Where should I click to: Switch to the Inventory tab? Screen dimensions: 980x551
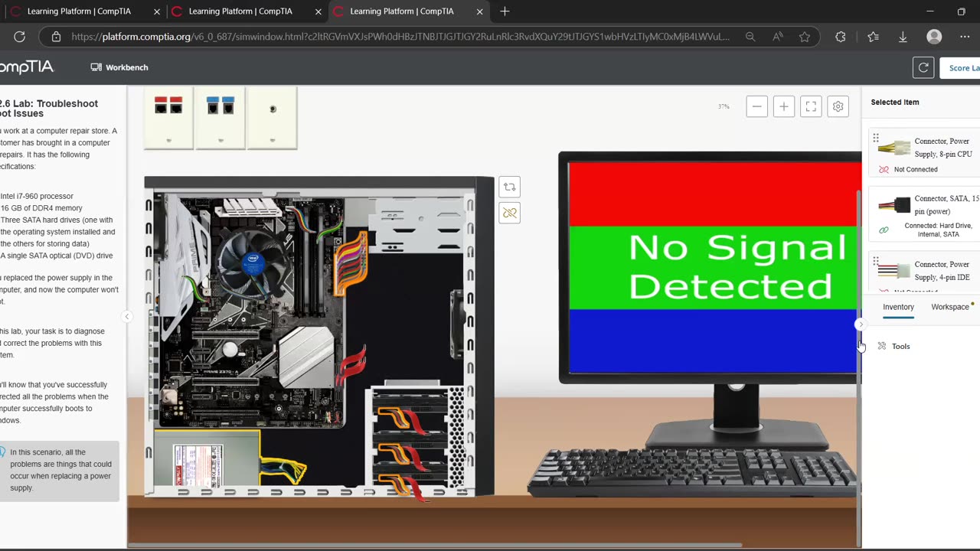[x=898, y=307]
